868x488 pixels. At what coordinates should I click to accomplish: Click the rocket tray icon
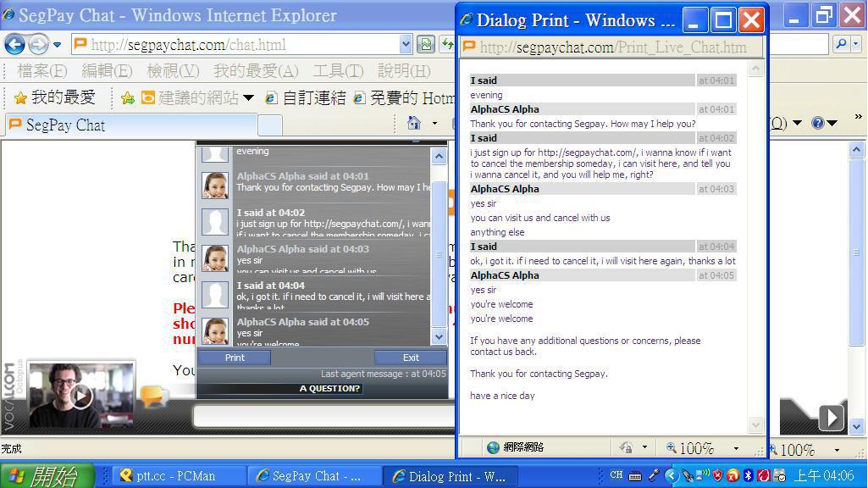pos(688,475)
